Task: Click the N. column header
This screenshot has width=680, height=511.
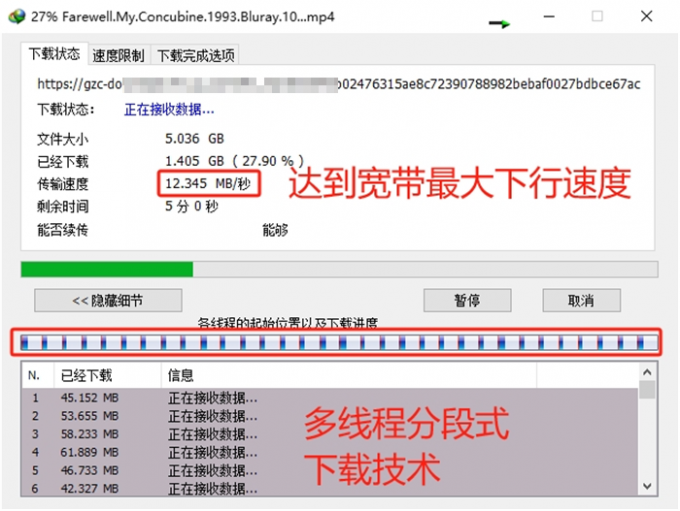Action: pos(38,375)
